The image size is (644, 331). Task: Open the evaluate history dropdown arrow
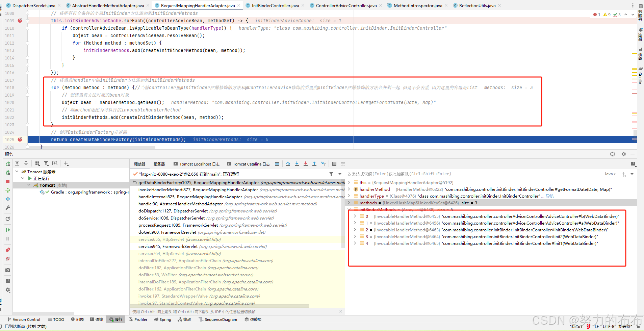point(632,174)
